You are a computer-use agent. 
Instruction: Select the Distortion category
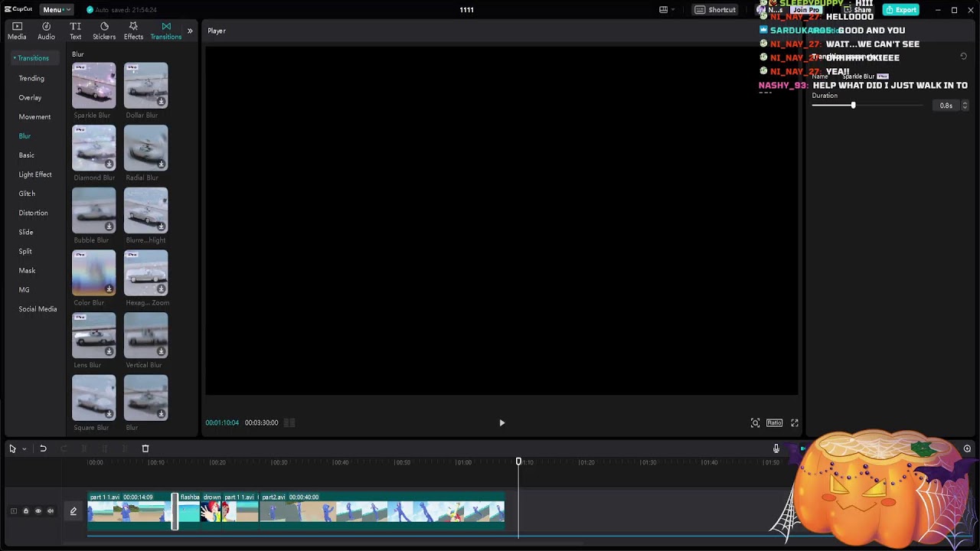pyautogui.click(x=33, y=213)
